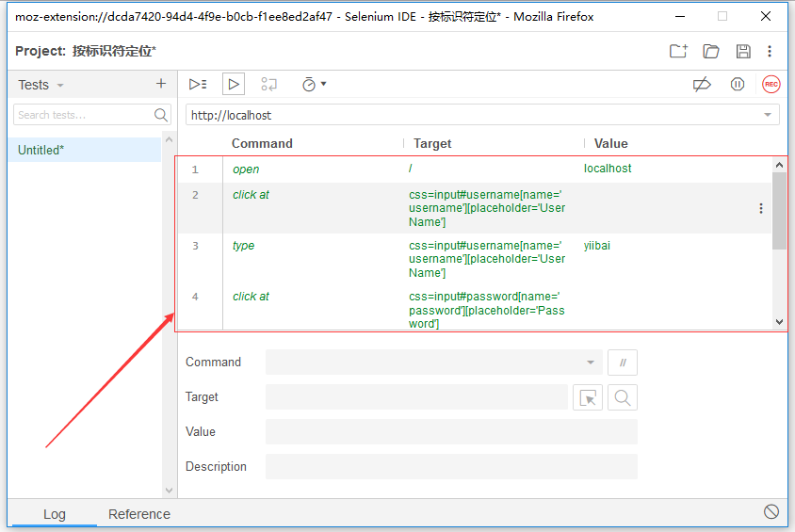The height and width of the screenshot is (532, 795).
Task: Open project more options menu
Action: pyautogui.click(x=770, y=51)
